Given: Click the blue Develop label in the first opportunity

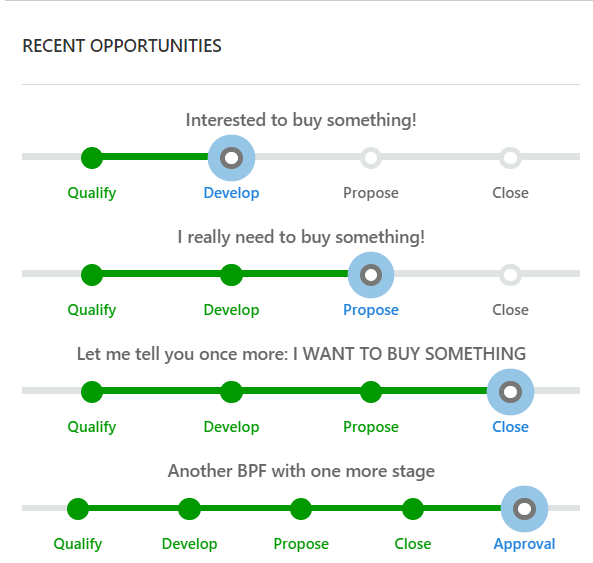Looking at the screenshot, I should coord(231,193).
